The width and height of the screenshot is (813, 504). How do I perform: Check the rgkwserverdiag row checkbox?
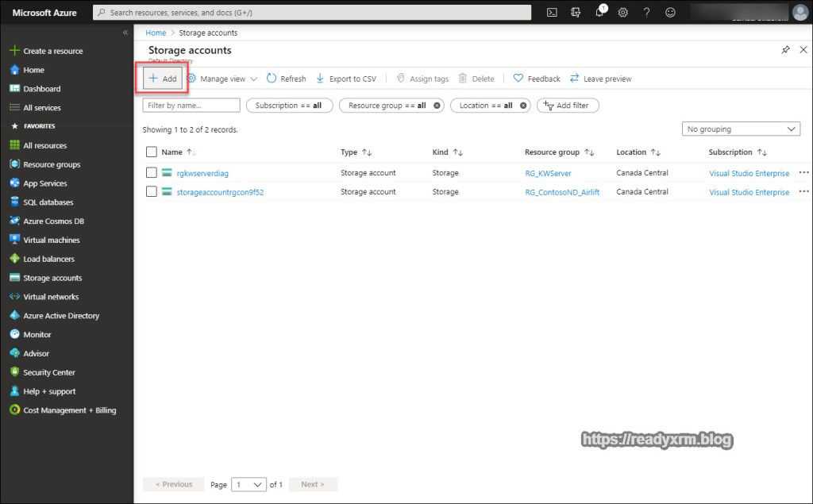click(152, 173)
